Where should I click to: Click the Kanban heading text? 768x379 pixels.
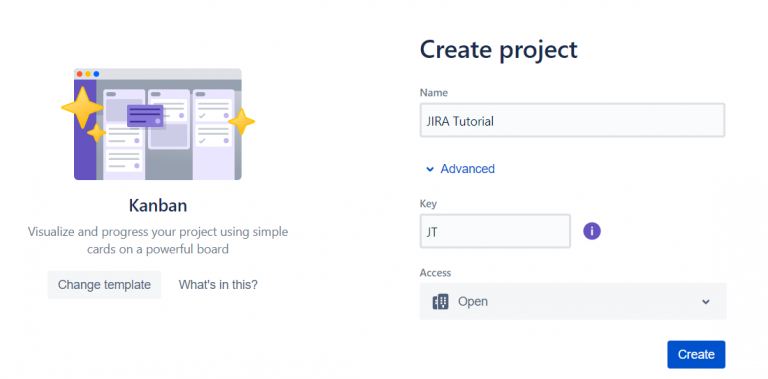158,205
